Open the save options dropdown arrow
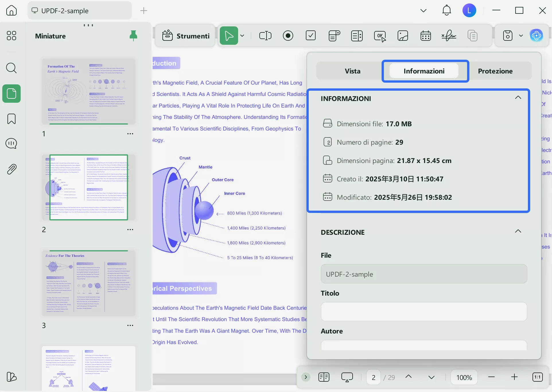The width and height of the screenshot is (552, 392). pyautogui.click(x=521, y=36)
